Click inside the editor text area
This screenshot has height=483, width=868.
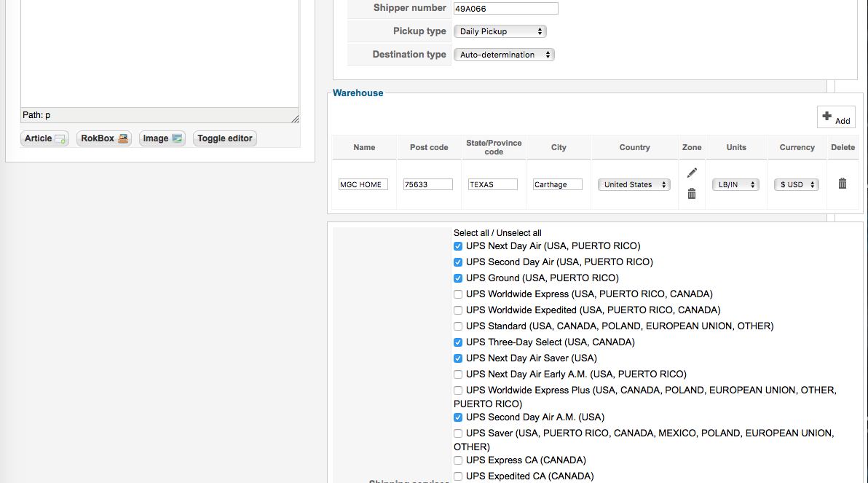point(159,52)
